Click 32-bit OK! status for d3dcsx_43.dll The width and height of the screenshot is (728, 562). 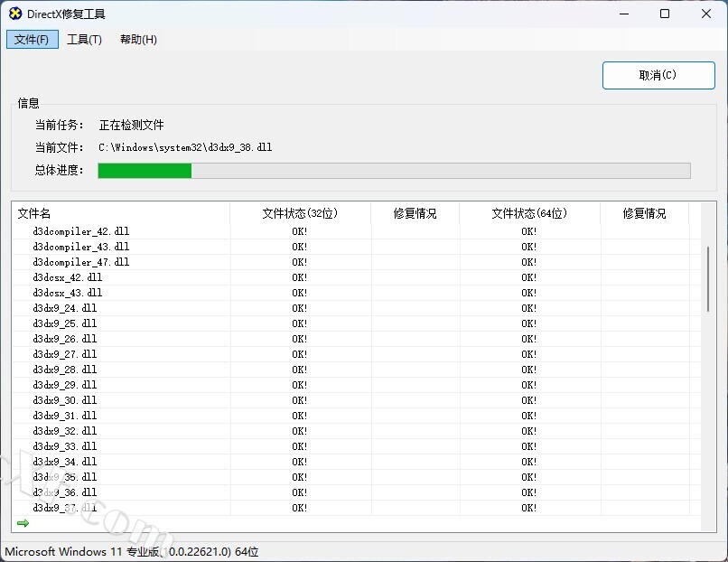pyautogui.click(x=300, y=293)
